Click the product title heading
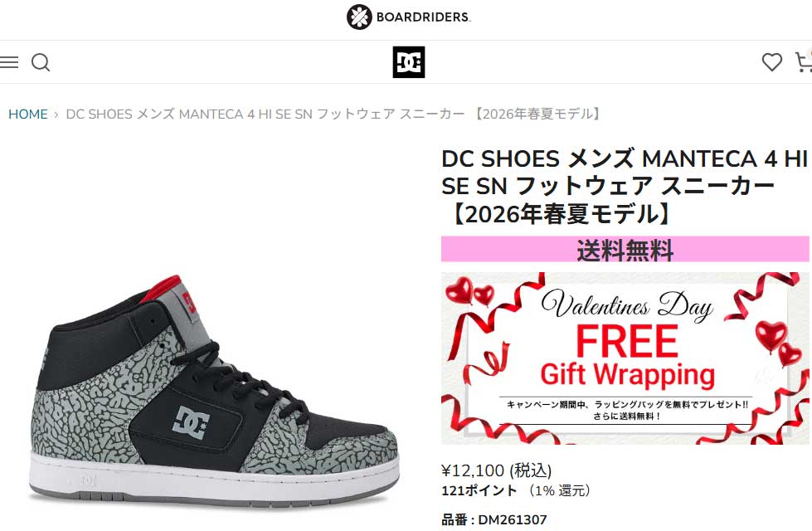The image size is (812, 531). pyautogui.click(x=624, y=187)
